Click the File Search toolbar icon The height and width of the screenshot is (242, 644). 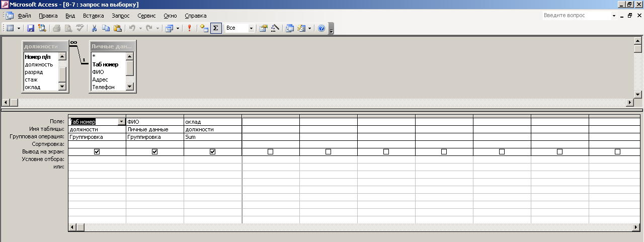pos(42,28)
